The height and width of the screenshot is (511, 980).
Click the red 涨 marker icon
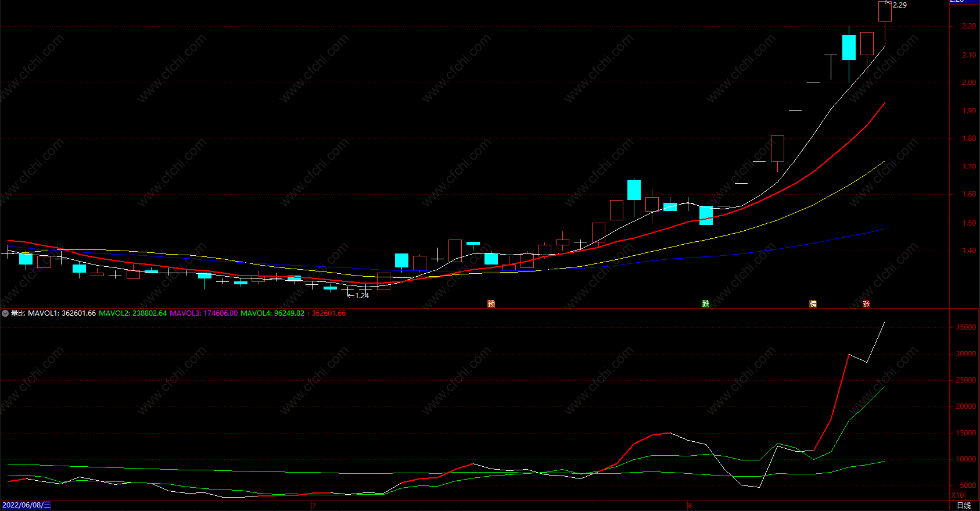pos(867,303)
